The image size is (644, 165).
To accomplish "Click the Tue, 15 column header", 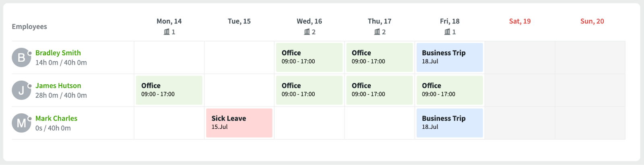I will (239, 21).
